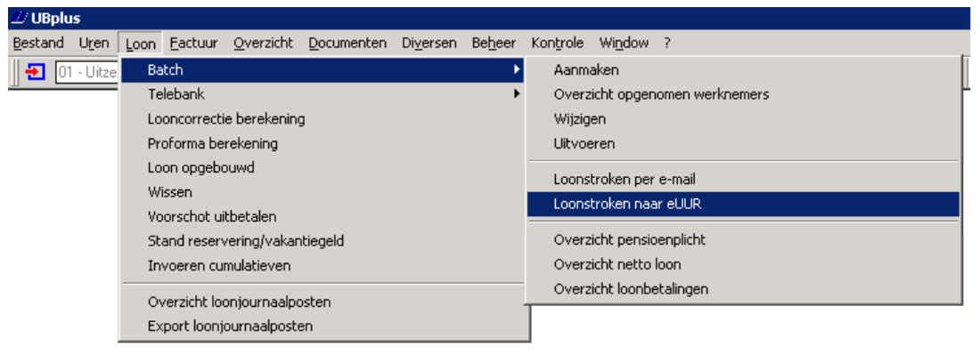Click the UBplus application icon in title bar
980x355 pixels.
[x=20, y=18]
